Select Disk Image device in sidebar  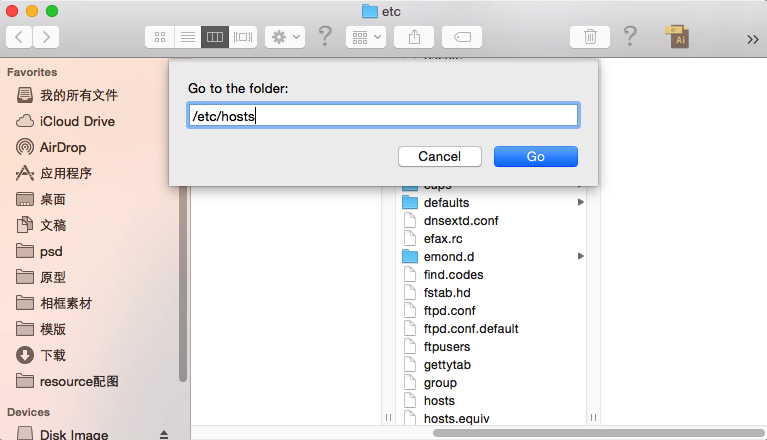tap(62, 434)
